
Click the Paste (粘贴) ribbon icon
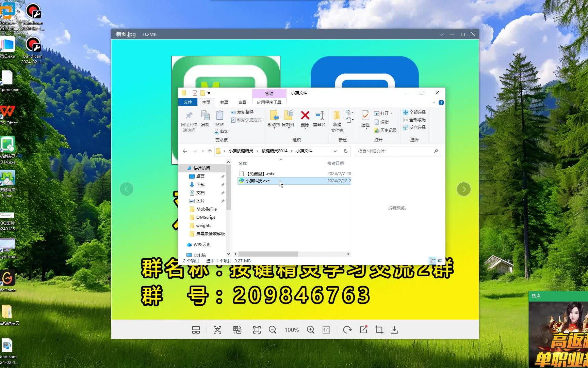[219, 119]
